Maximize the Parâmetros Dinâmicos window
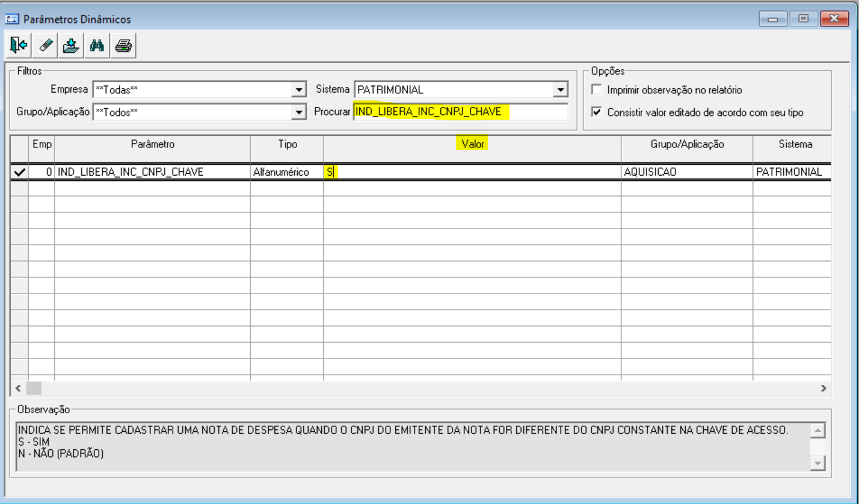 (803, 19)
